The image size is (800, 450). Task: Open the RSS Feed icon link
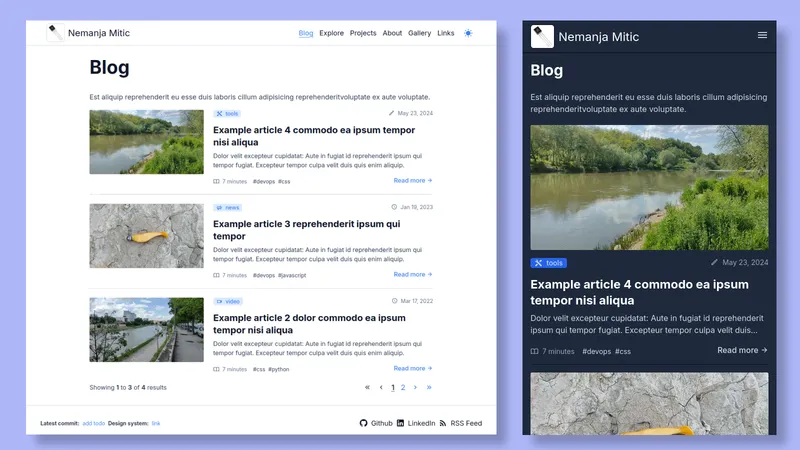pyautogui.click(x=443, y=423)
